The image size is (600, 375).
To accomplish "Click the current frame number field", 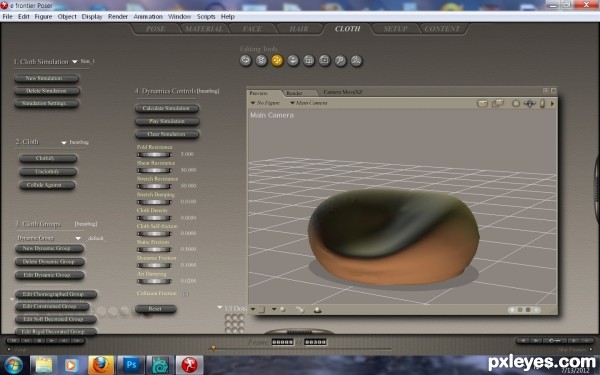I will pyautogui.click(x=283, y=342).
